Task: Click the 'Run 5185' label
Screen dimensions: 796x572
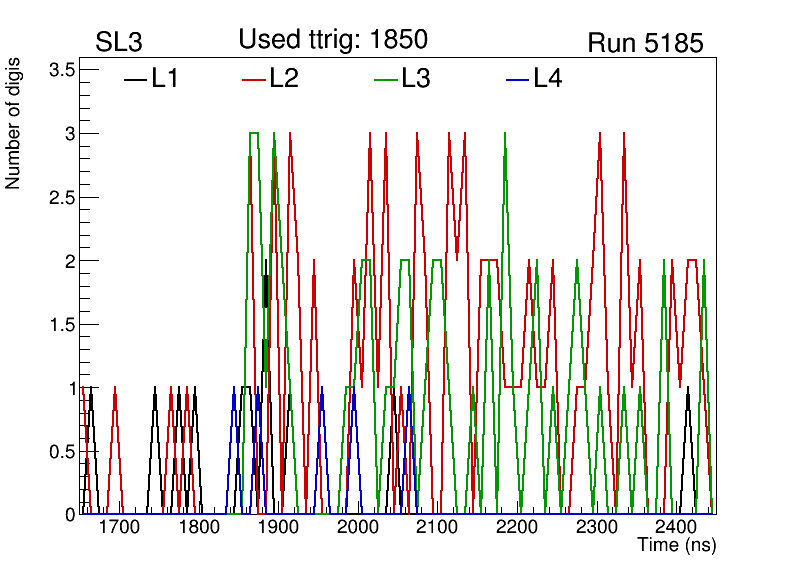Action: (645, 43)
